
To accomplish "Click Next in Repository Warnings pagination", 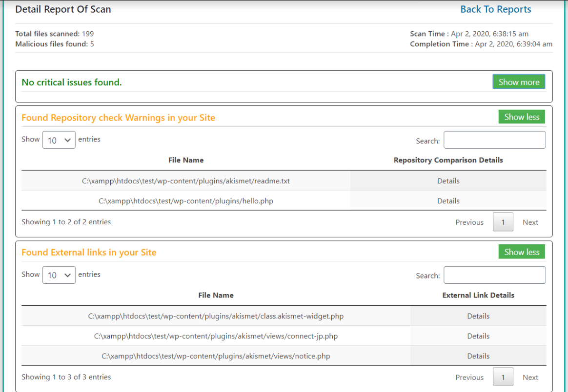I will point(530,222).
